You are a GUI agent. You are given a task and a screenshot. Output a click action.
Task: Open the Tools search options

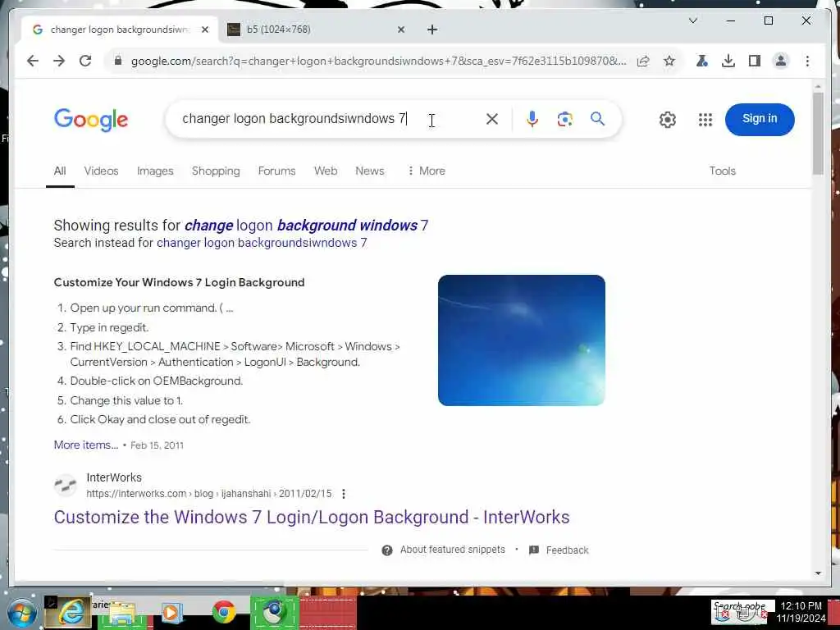pyautogui.click(x=722, y=171)
